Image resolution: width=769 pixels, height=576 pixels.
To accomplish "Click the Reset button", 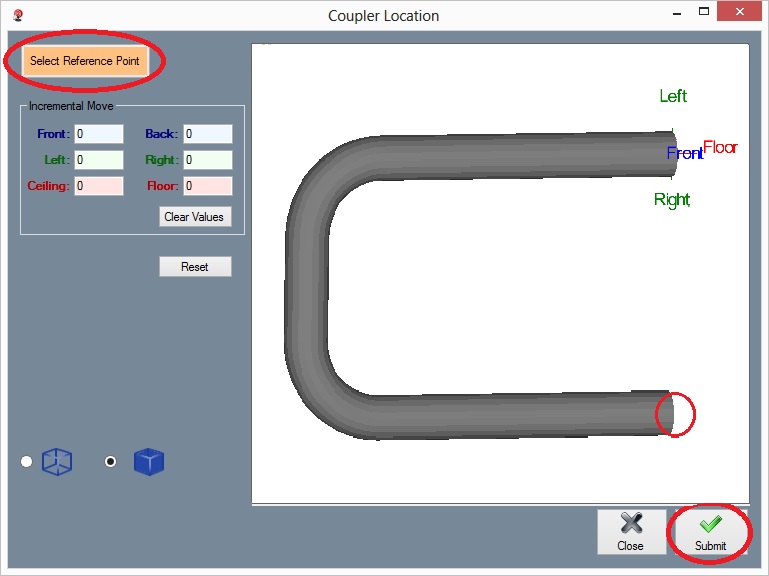I will [x=195, y=267].
